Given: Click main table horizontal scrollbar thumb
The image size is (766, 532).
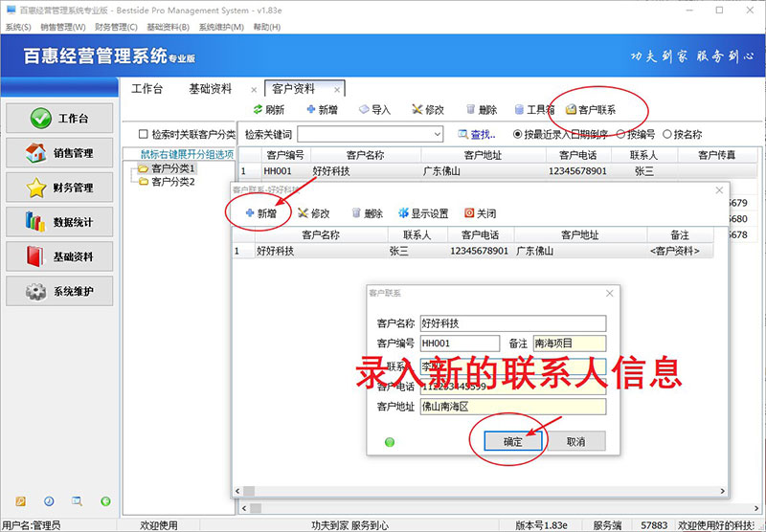Looking at the screenshot, I should tap(256, 508).
